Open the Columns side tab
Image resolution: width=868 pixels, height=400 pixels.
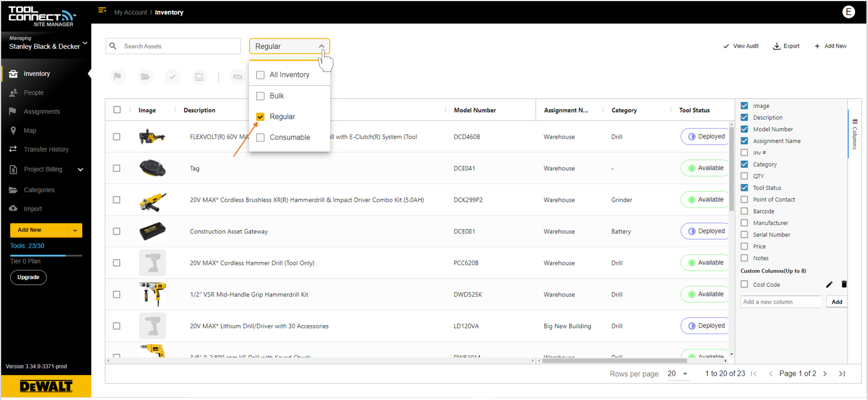(855, 134)
